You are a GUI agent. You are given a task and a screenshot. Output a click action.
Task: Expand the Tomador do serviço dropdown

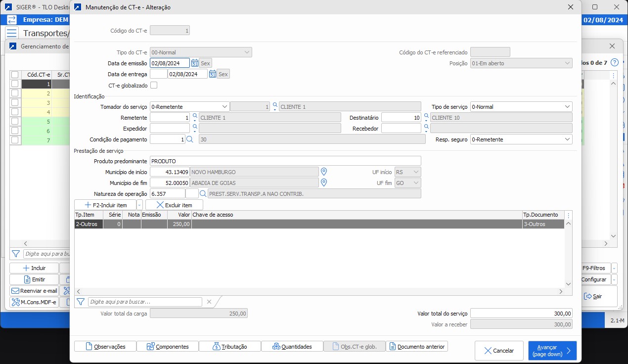pos(225,107)
